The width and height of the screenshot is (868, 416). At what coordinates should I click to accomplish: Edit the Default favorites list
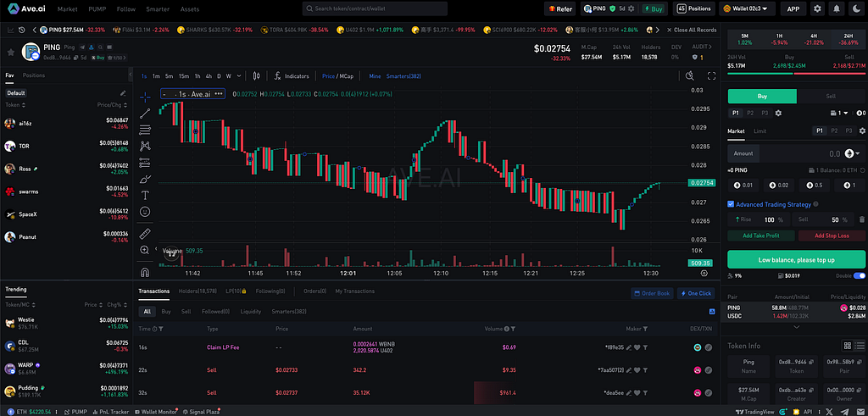click(123, 93)
